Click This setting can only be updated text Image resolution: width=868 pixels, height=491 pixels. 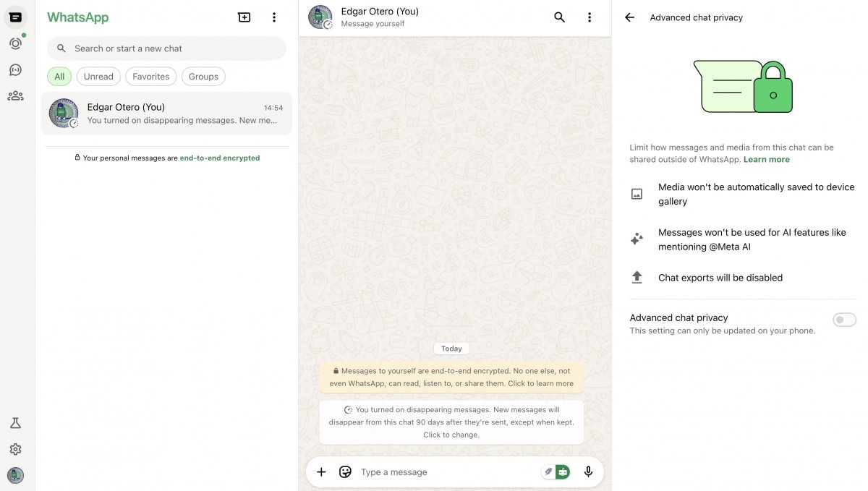[x=723, y=331]
